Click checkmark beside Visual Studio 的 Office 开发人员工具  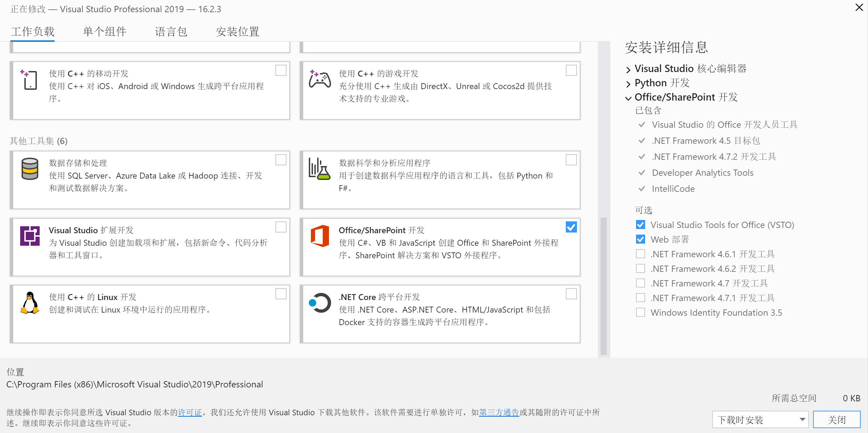pyautogui.click(x=642, y=125)
